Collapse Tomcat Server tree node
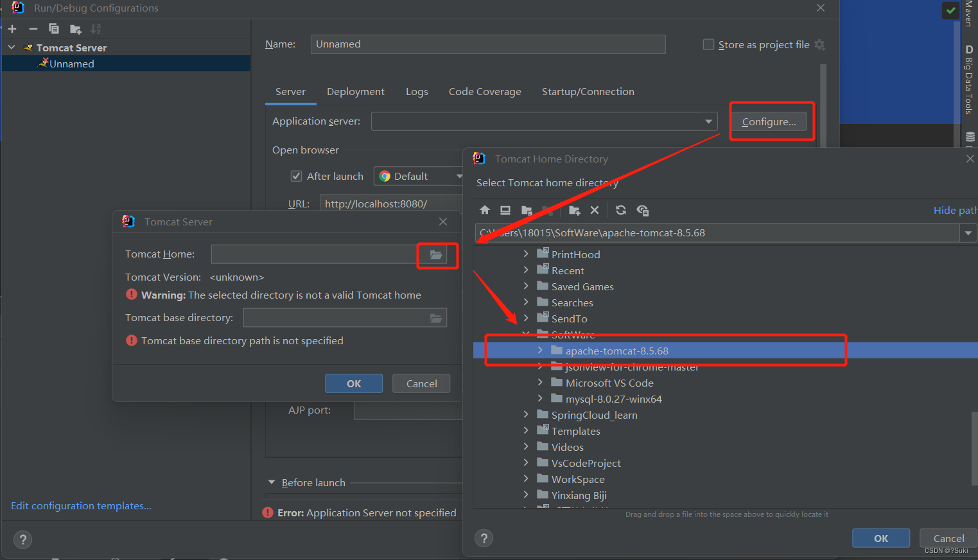The height and width of the screenshot is (560, 978). tap(12, 48)
